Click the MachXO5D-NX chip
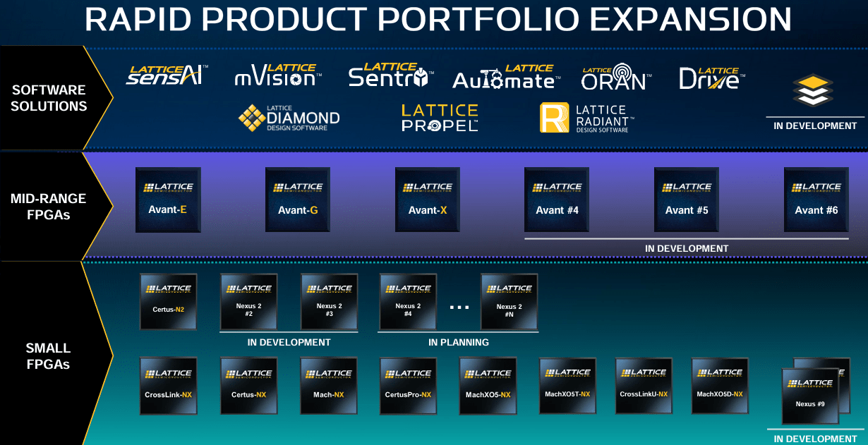The height and width of the screenshot is (445, 868). click(x=720, y=386)
